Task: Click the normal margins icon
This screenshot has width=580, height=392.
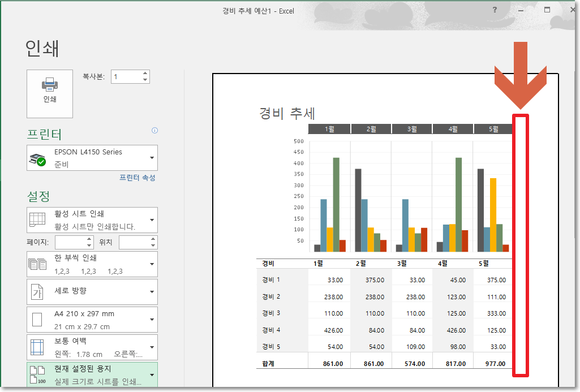Action: point(37,347)
